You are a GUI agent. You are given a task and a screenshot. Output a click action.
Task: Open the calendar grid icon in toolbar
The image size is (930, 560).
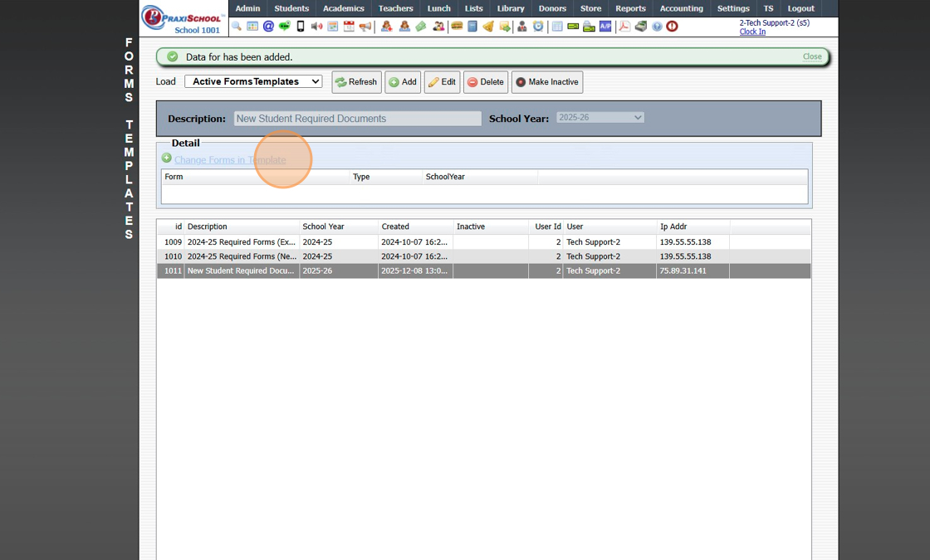tap(252, 26)
